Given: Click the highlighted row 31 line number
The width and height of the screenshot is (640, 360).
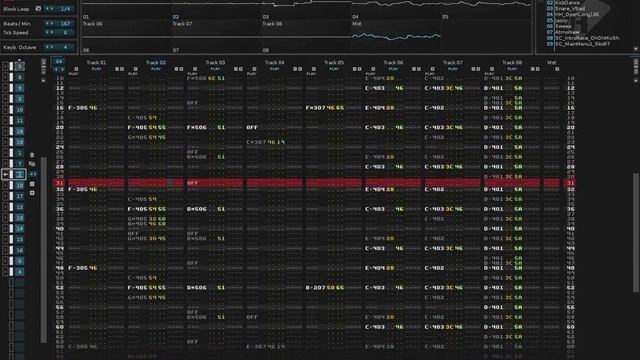Looking at the screenshot, I should [x=60, y=183].
